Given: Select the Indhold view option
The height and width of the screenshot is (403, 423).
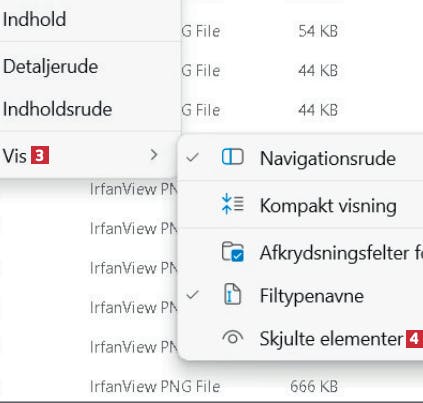Looking at the screenshot, I should (x=90, y=20).
